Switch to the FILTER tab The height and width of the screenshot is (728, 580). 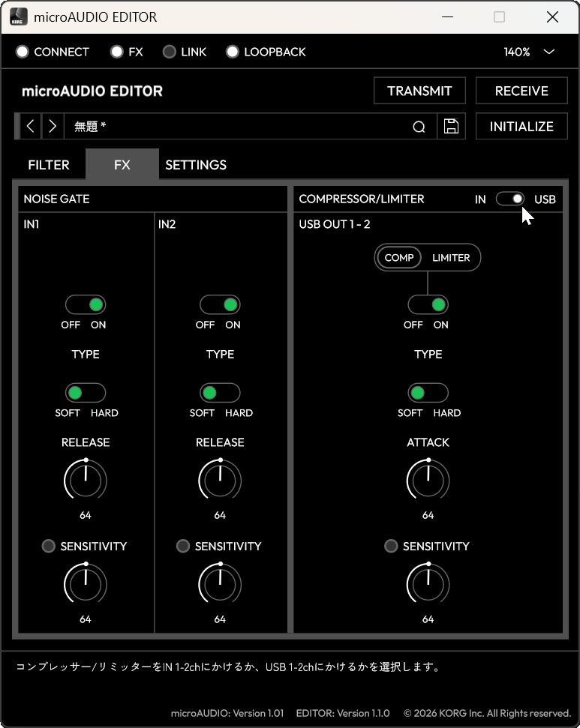pos(49,165)
